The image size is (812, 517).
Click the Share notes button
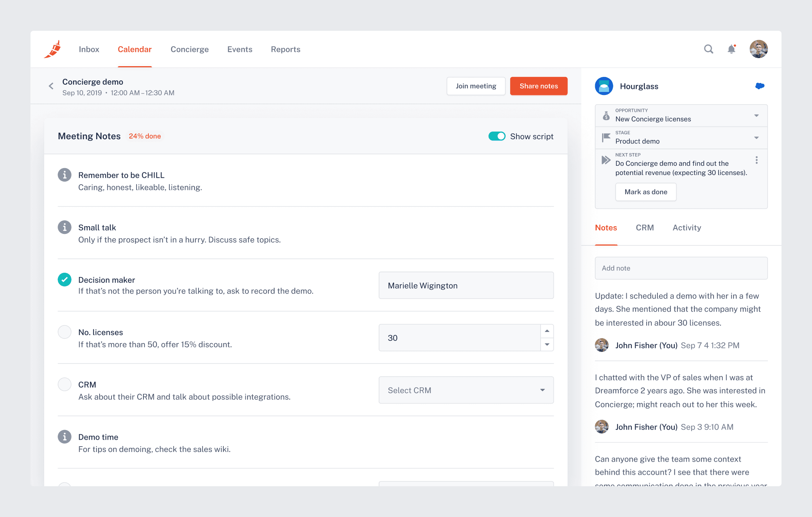pos(539,86)
